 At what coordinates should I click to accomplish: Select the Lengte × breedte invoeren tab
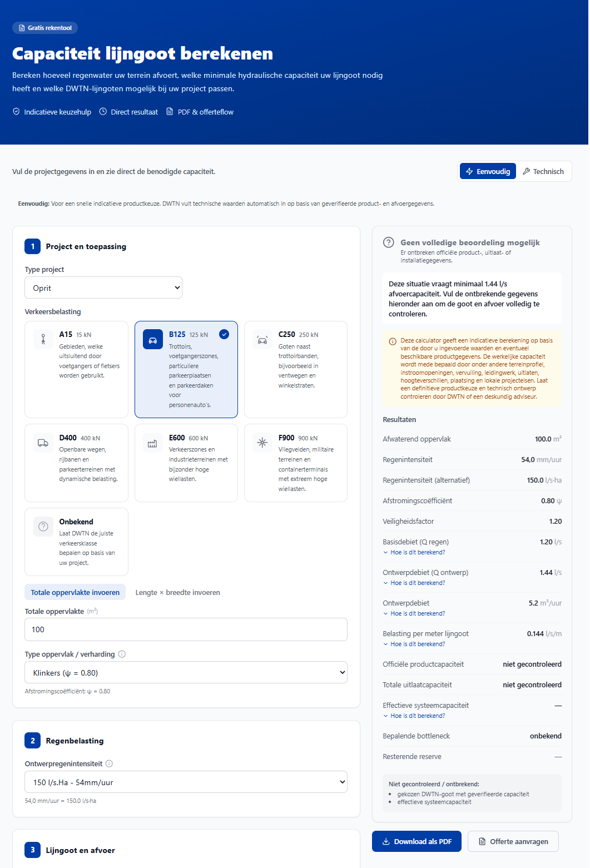[x=178, y=592]
